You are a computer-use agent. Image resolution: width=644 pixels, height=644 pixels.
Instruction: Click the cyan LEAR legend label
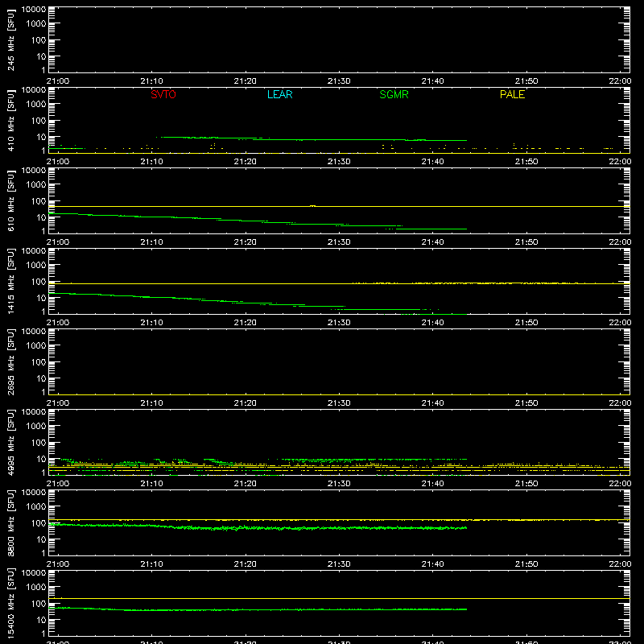pos(279,94)
